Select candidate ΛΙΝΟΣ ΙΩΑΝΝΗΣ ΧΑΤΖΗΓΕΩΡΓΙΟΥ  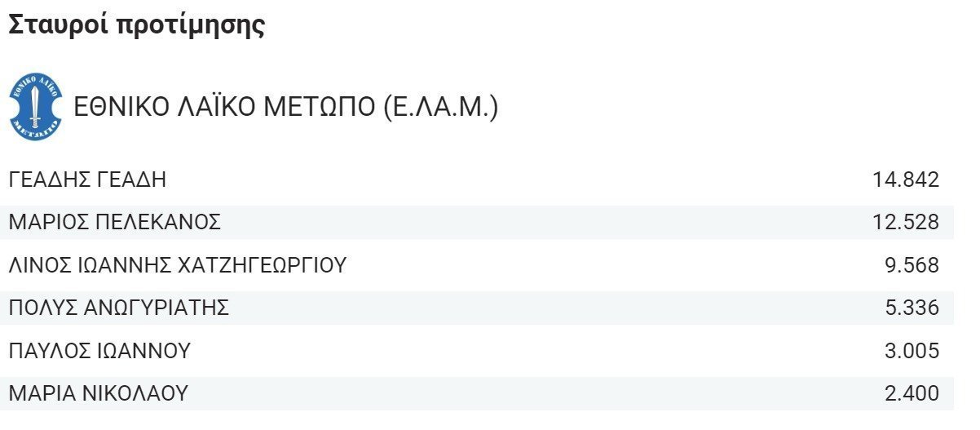pyautogui.click(x=178, y=265)
